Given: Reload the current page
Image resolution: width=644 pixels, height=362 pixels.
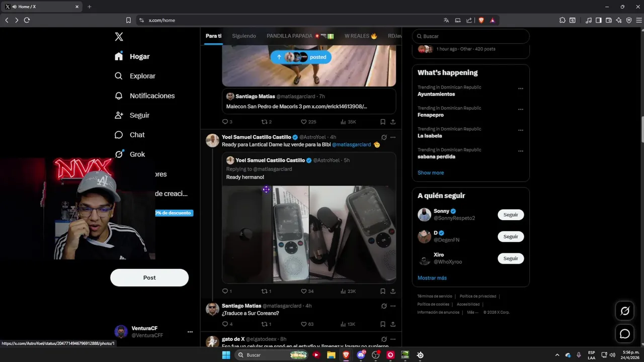Looking at the screenshot, I should tap(27, 20).
